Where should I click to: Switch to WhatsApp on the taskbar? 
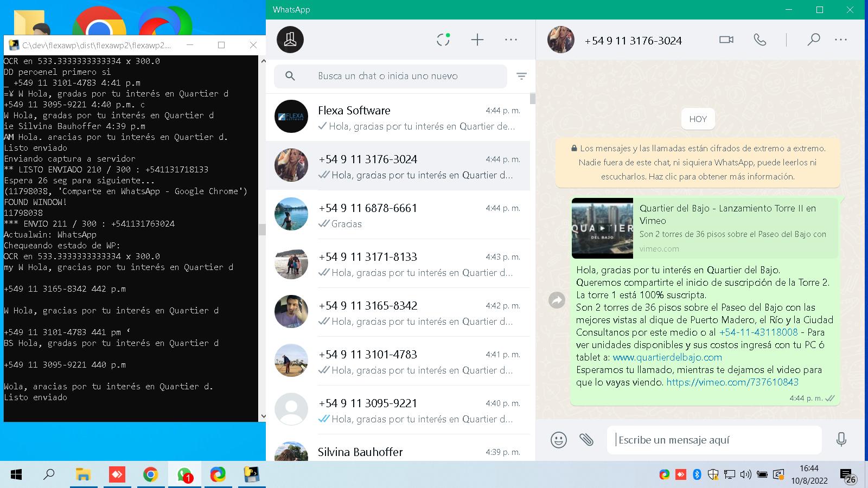184,475
